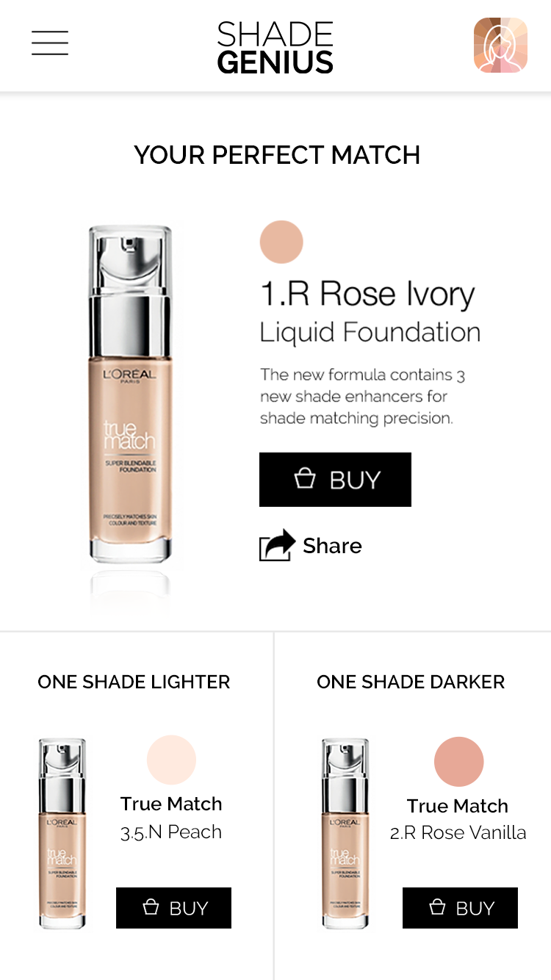
Task: Open the lighter shade bottle thumbnail
Action: [62, 834]
